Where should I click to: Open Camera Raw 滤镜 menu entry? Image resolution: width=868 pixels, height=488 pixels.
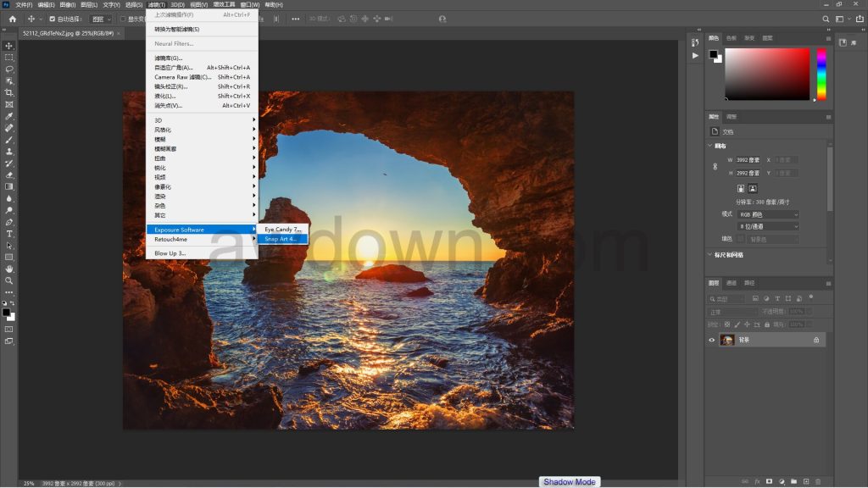tap(182, 77)
